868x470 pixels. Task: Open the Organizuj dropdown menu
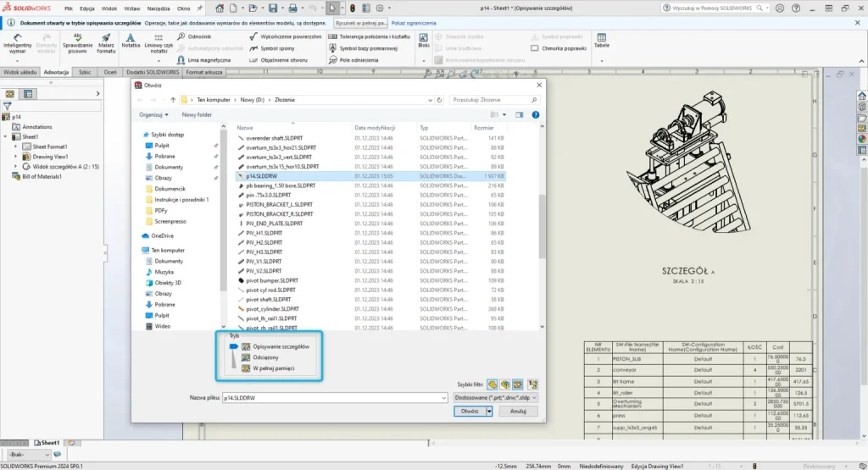[153, 114]
